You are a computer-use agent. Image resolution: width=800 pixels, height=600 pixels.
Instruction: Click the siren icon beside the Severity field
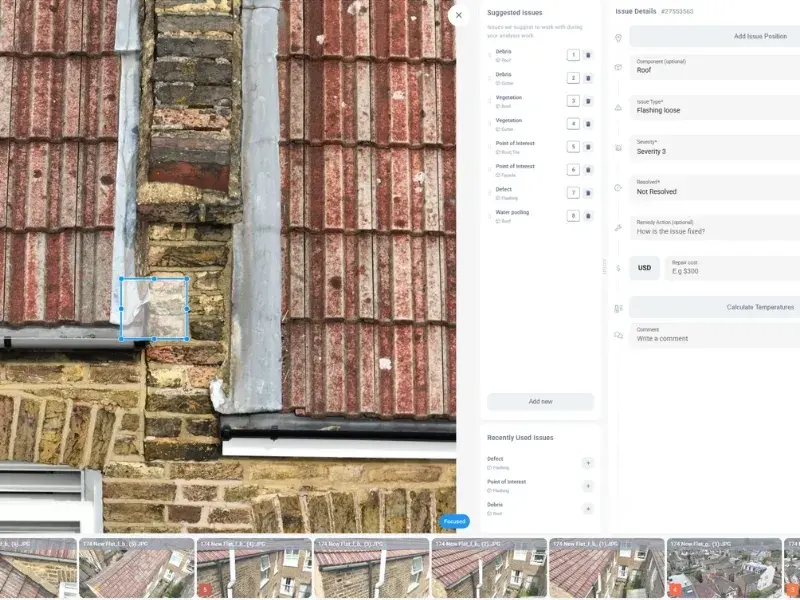click(618, 148)
